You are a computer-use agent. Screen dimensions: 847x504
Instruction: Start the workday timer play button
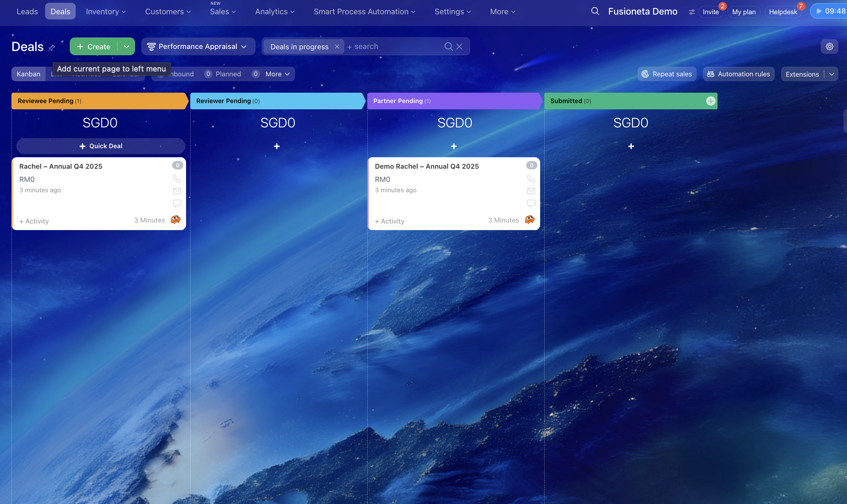[x=819, y=11]
